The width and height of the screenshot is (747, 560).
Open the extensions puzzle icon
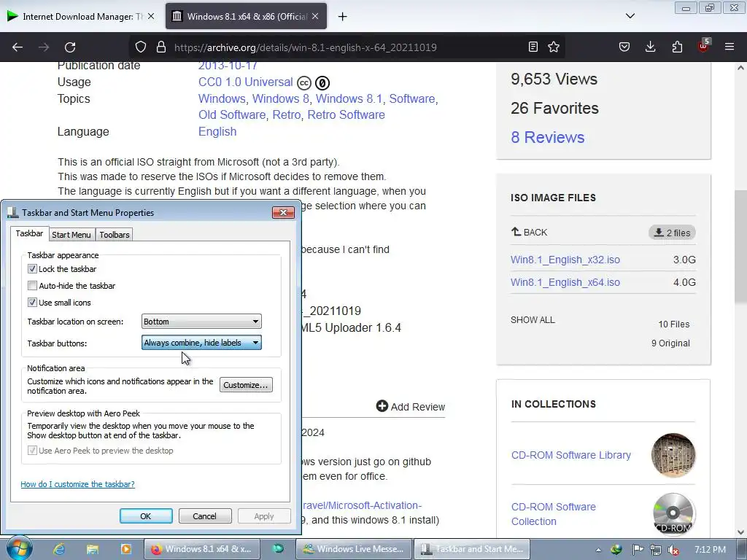click(677, 47)
